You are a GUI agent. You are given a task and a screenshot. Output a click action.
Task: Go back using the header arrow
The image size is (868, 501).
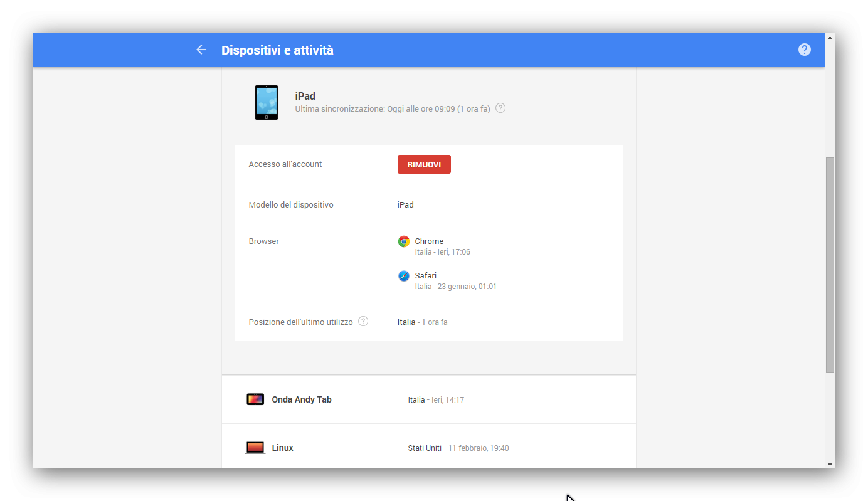pyautogui.click(x=201, y=50)
